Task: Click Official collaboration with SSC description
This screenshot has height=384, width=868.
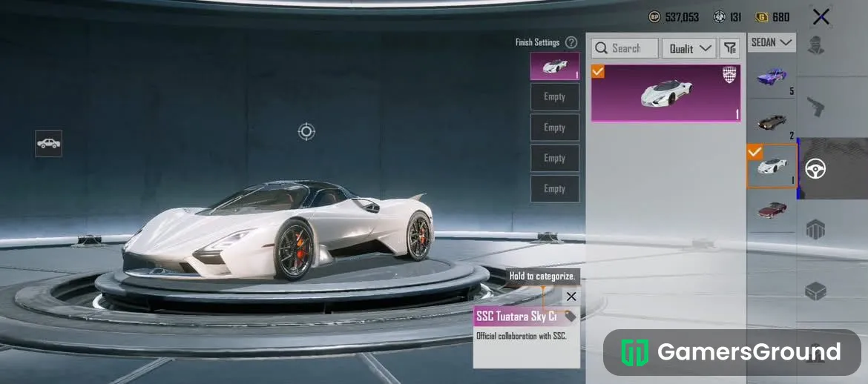Action: point(522,336)
